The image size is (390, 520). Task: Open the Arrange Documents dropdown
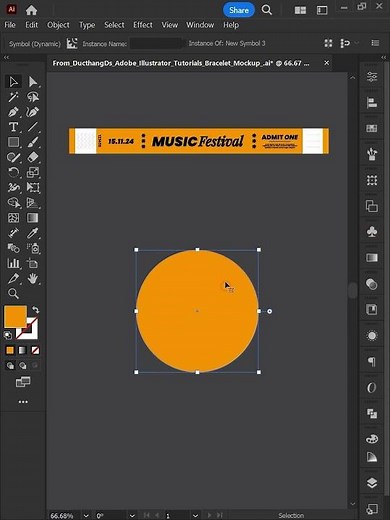click(300, 10)
